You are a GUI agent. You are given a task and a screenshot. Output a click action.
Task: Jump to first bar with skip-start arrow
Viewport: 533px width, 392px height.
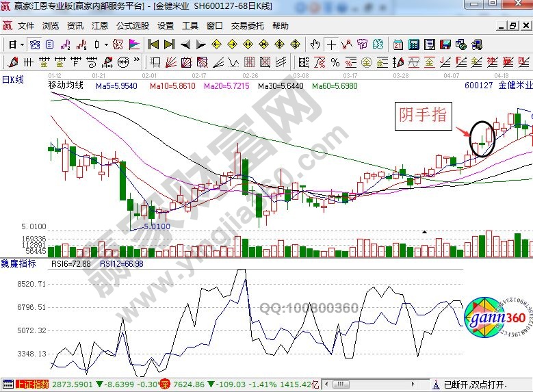tap(153, 44)
